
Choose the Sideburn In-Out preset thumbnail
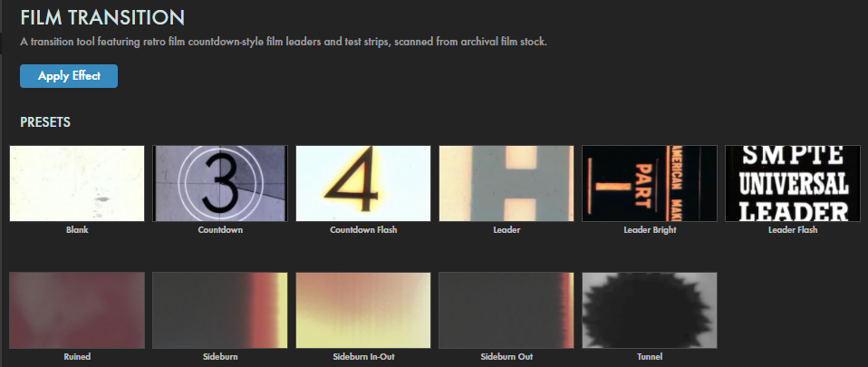point(363,310)
